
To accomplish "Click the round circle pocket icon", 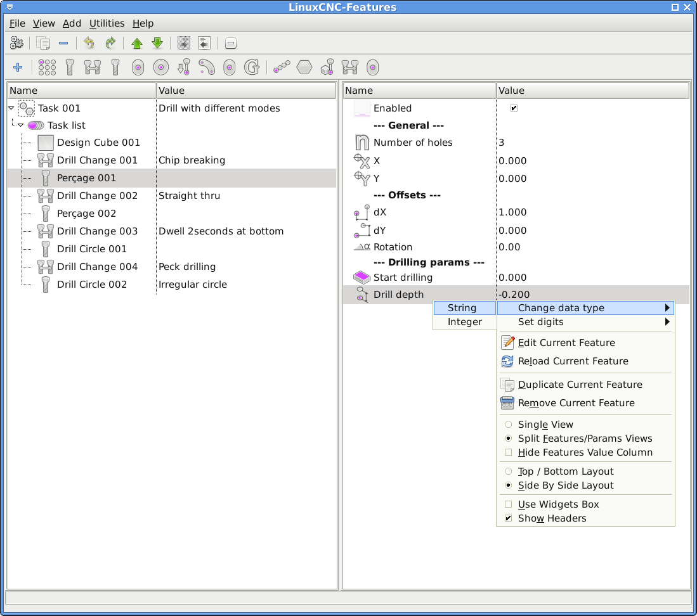I will [161, 68].
